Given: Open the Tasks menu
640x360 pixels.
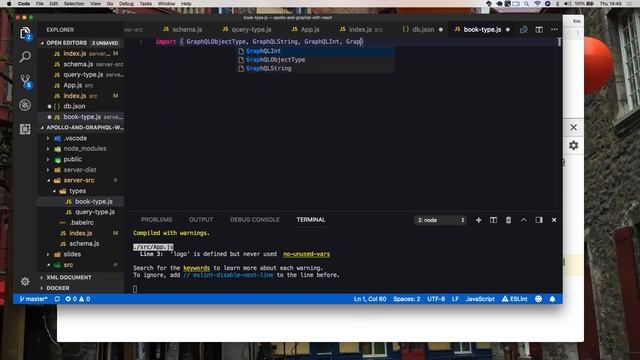Looking at the screenshot, I should (x=145, y=3).
